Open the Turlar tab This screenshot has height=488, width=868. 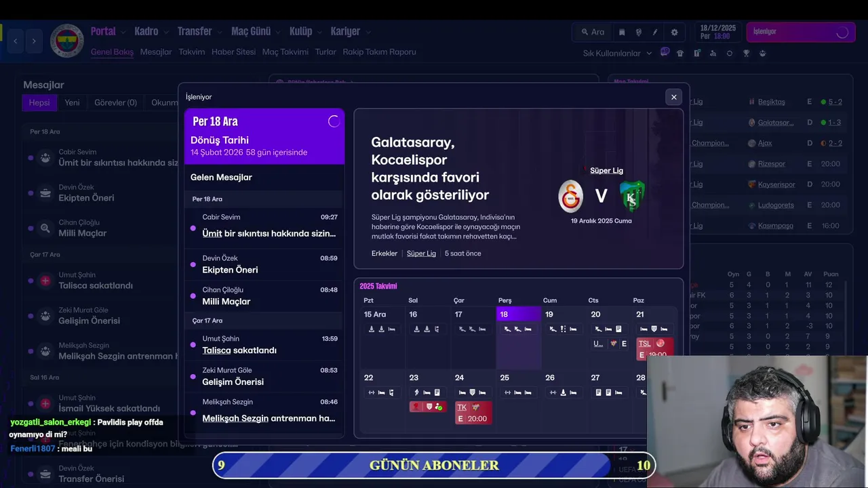(x=325, y=52)
